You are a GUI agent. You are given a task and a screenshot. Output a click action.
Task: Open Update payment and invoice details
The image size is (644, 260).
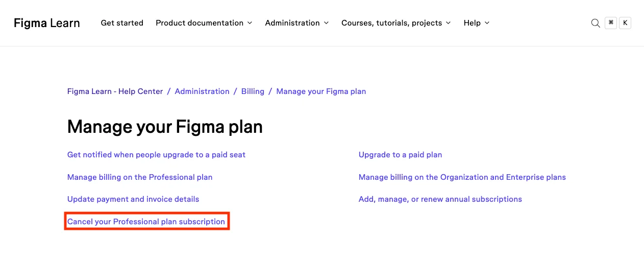[133, 199]
